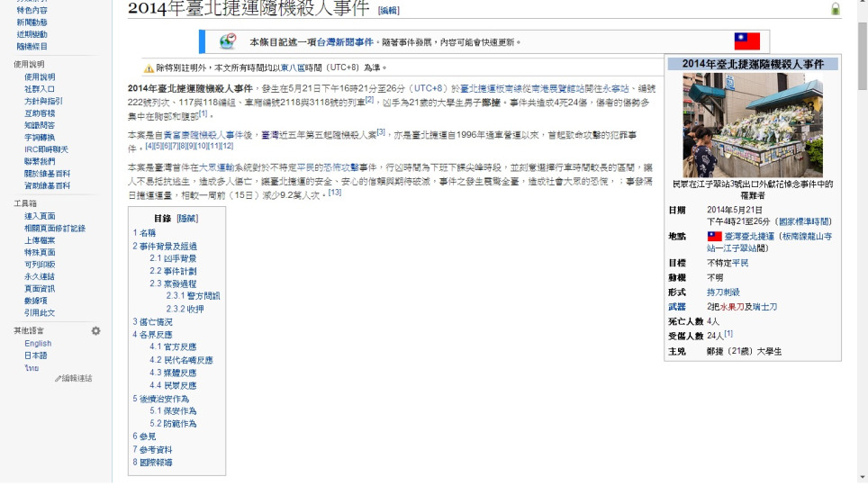Open 連入頁面 in the toolbox

40,216
